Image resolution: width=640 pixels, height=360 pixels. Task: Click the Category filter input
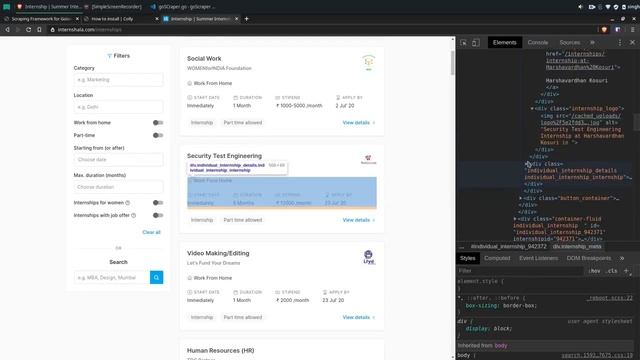pos(118,80)
